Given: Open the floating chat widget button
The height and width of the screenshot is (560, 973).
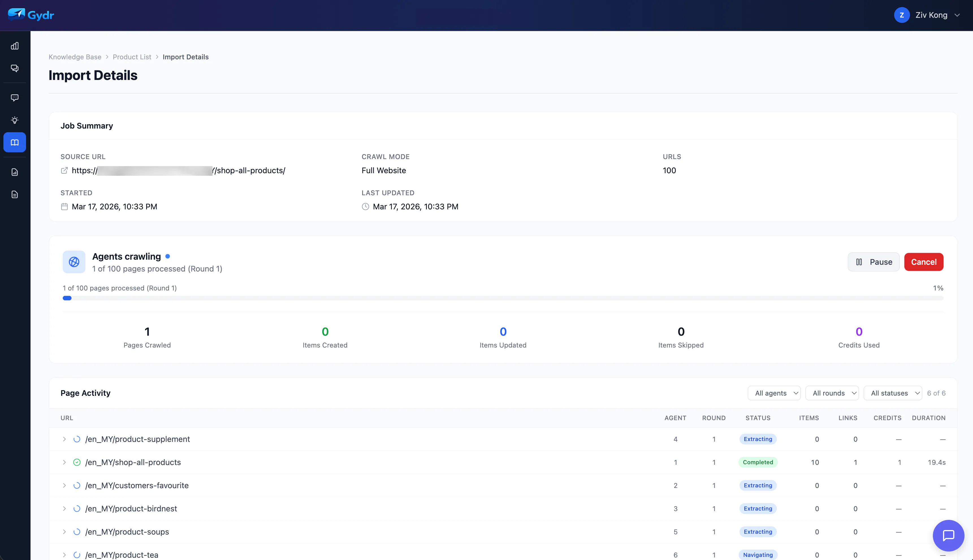Looking at the screenshot, I should click(948, 535).
